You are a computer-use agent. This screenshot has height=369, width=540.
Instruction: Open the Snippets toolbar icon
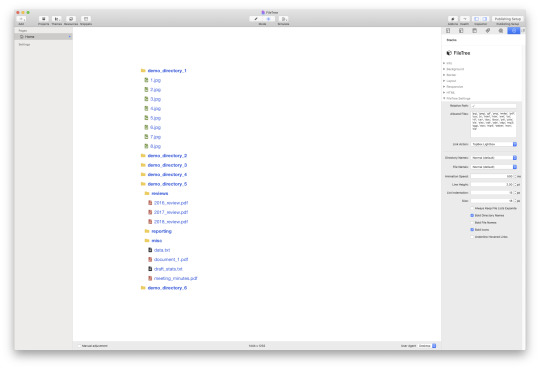86,19
